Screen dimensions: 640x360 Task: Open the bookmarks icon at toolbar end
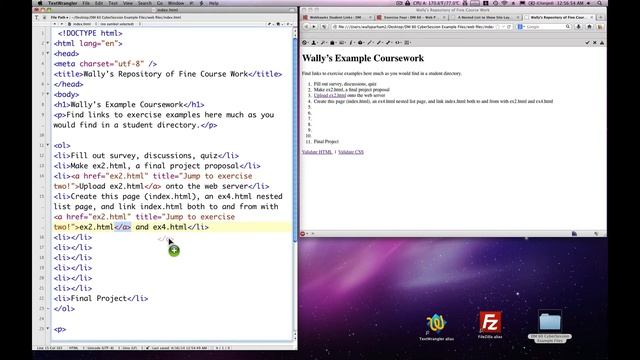pyautogui.click(x=600, y=27)
